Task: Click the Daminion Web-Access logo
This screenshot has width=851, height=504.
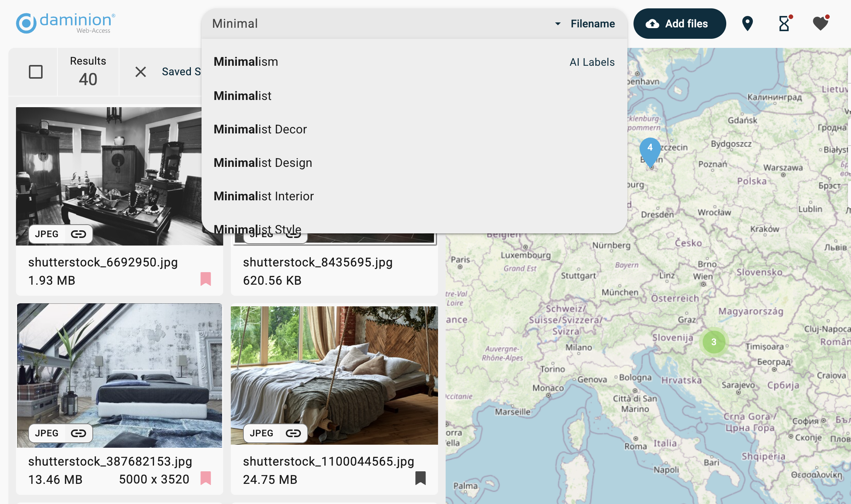Action: (x=65, y=23)
